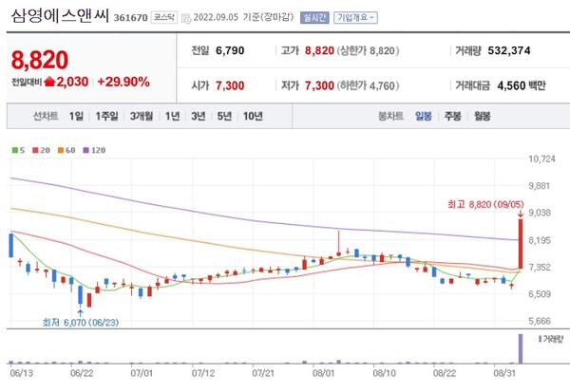The height and width of the screenshot is (392, 570).
Task: Click the 최저 6,070 (06/23) chart marker
Action: point(81,323)
